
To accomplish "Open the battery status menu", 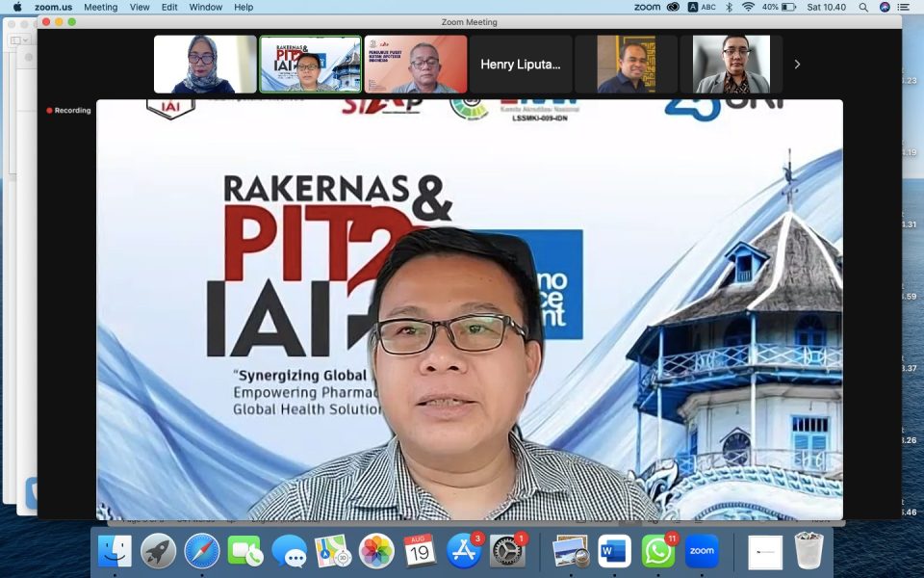I will (788, 7).
